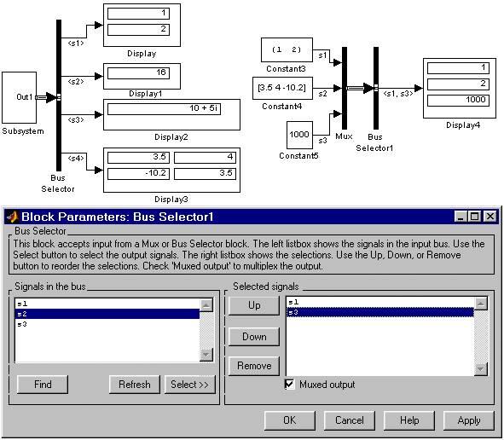504x440 pixels.
Task: Click the Select >> button
Action: (189, 385)
